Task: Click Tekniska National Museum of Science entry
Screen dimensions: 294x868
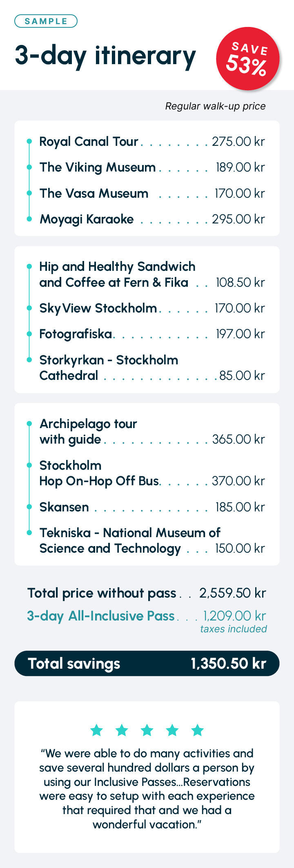Action: pyautogui.click(x=152, y=540)
